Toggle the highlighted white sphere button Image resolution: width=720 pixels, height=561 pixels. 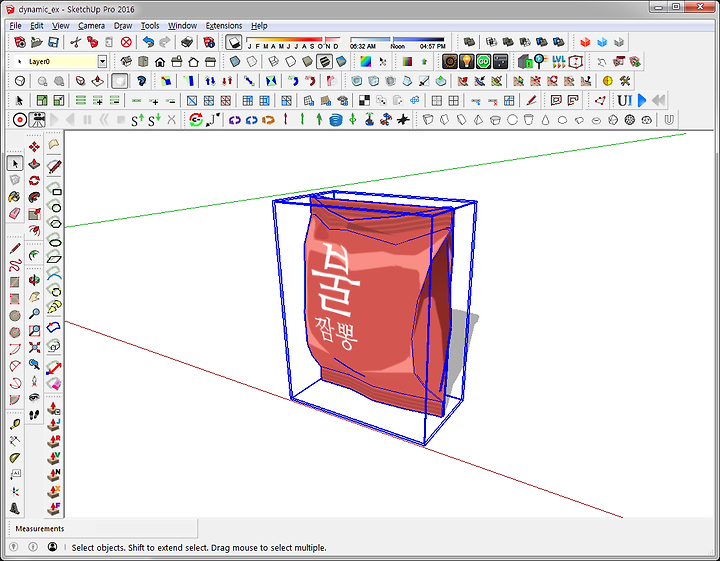tap(120, 81)
